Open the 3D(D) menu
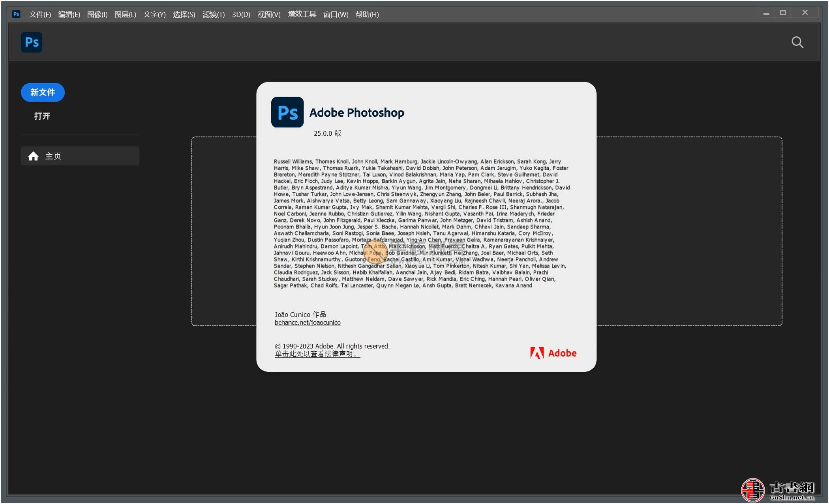The width and height of the screenshot is (829, 504). tap(241, 15)
